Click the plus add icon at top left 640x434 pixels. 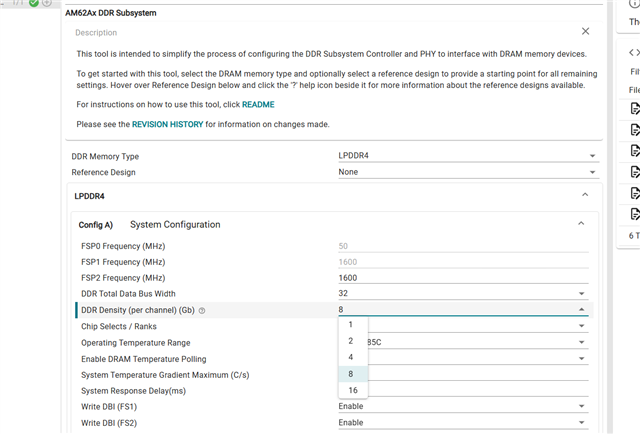(x=47, y=3)
